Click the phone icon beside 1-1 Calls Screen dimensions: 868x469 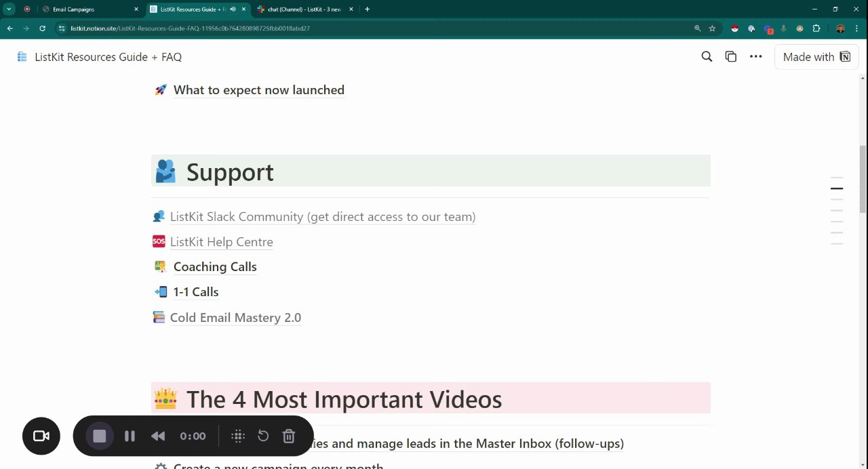[161, 292]
